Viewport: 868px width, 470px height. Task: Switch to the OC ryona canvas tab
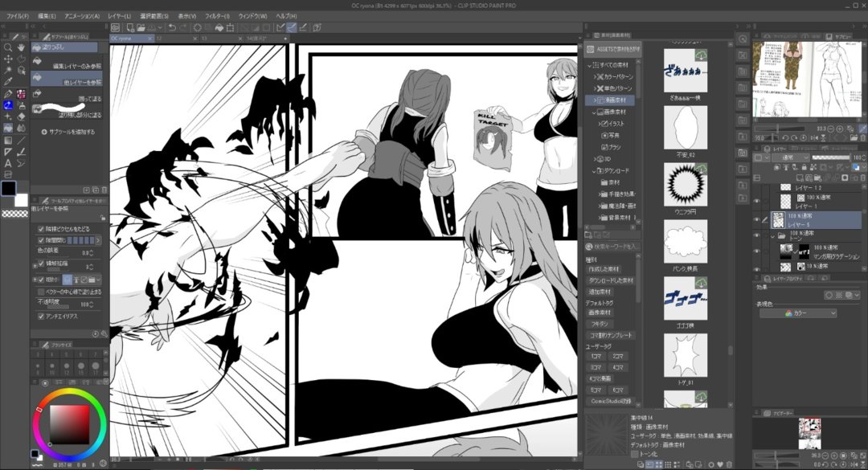132,39
